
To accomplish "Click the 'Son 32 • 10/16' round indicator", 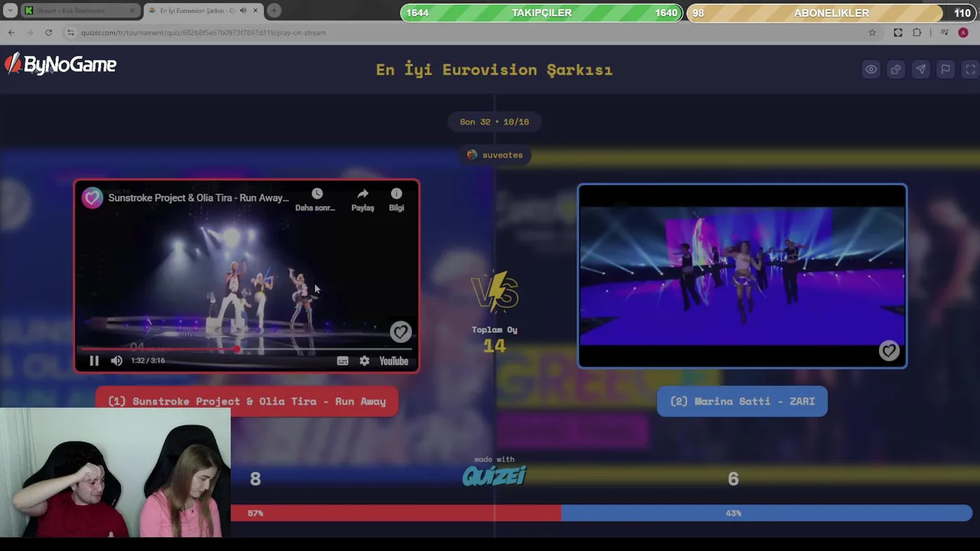I will (x=495, y=122).
